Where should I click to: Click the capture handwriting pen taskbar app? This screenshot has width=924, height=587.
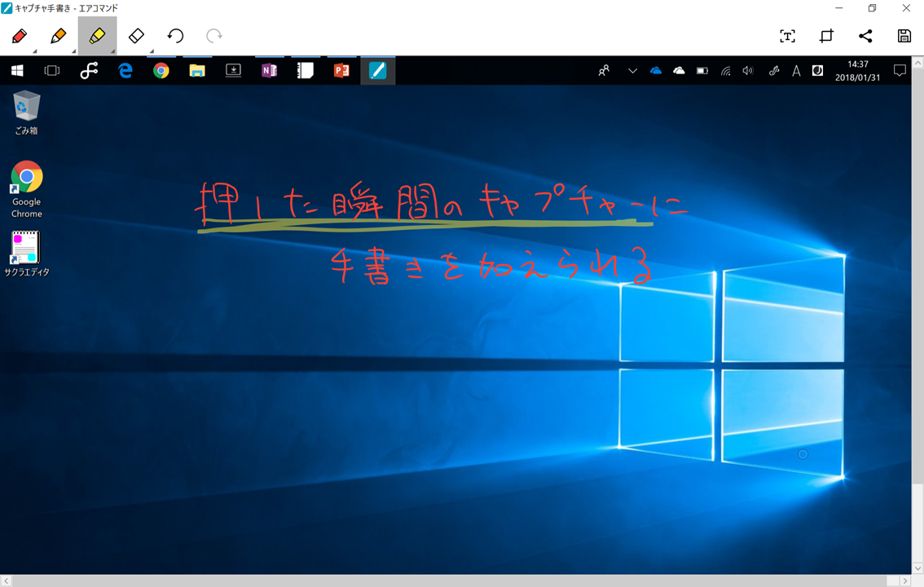point(378,71)
